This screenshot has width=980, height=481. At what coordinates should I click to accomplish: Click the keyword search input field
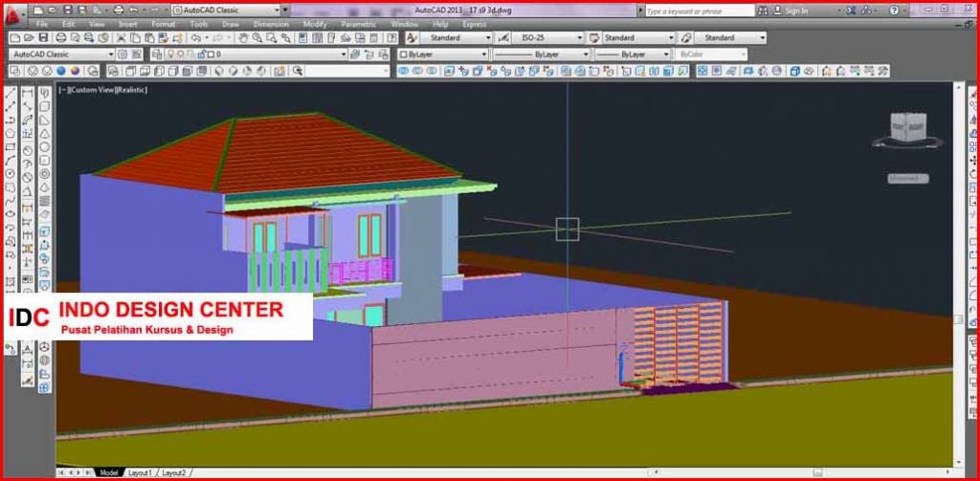[700, 11]
